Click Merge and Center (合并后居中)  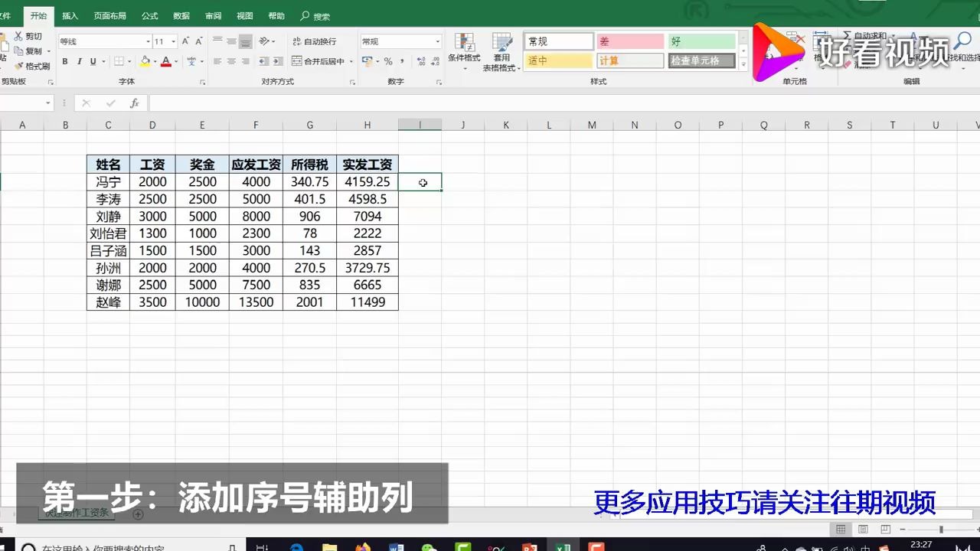coord(318,61)
